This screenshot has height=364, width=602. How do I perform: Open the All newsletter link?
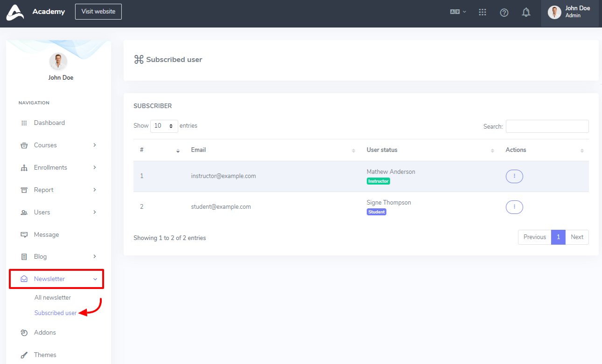(x=53, y=297)
